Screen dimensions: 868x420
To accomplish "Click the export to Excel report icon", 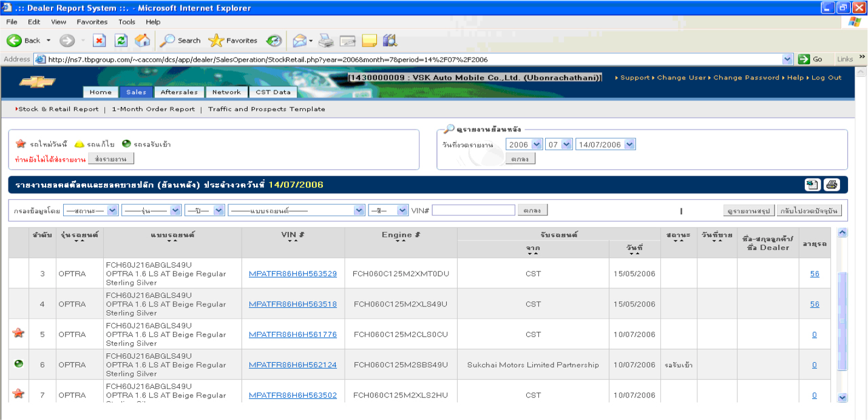I will point(812,185).
